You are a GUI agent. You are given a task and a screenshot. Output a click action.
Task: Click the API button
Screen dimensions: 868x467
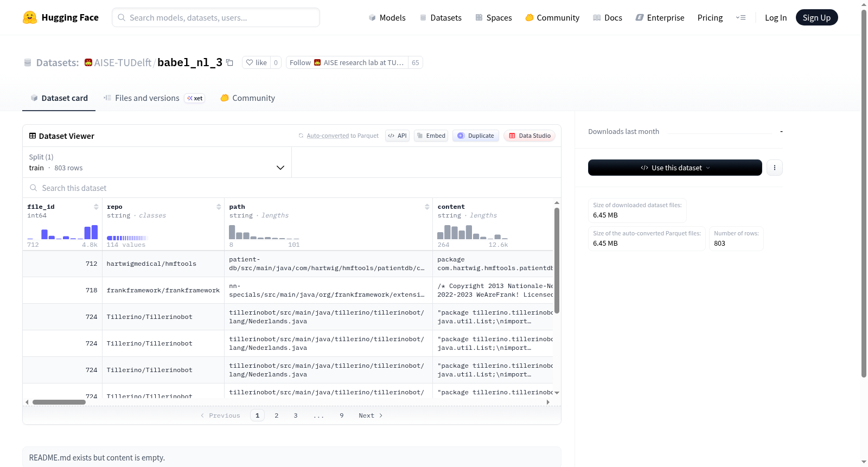tap(397, 136)
